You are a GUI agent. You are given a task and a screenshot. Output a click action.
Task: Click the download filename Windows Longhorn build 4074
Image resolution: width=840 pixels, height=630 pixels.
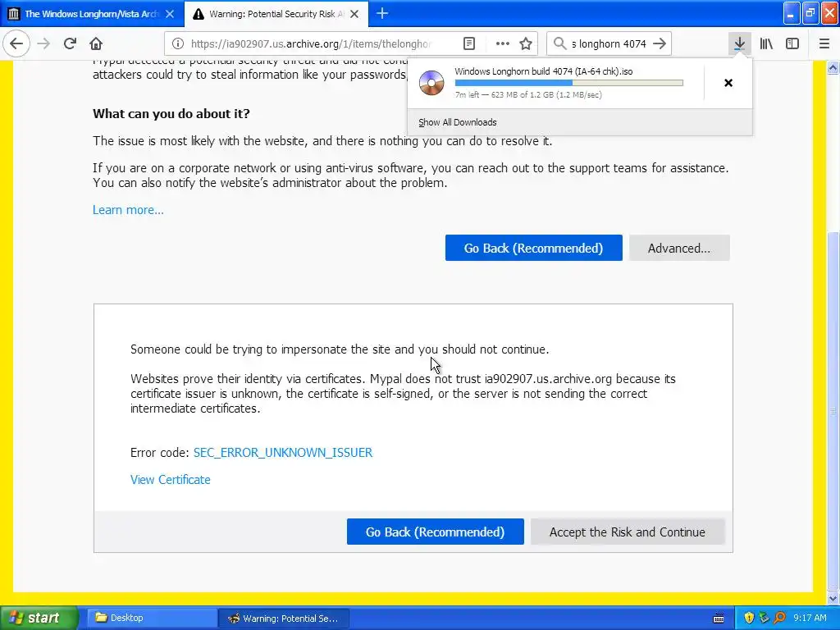pos(543,71)
